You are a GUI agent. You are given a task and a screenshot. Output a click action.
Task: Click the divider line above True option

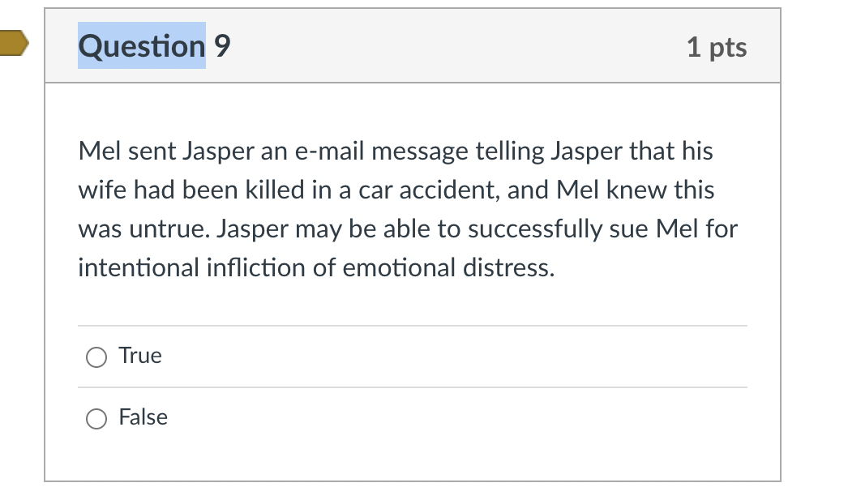click(412, 326)
